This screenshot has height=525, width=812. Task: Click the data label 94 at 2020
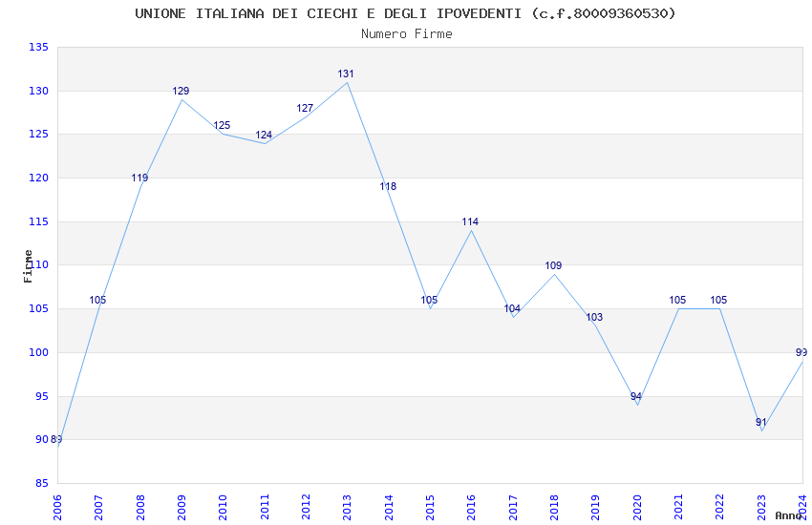tap(636, 397)
